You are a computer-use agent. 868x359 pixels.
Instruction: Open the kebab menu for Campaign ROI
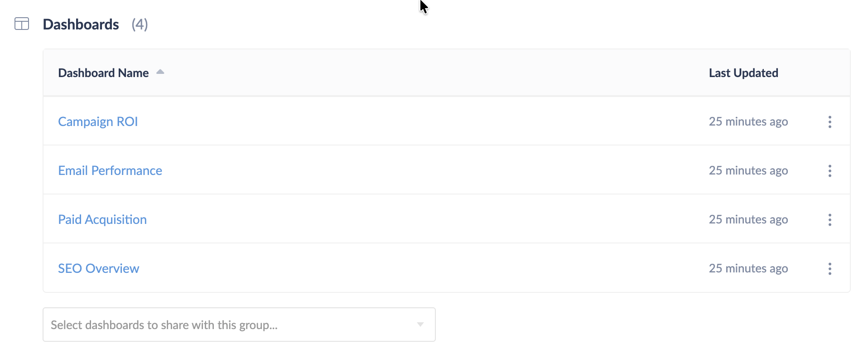pos(830,121)
